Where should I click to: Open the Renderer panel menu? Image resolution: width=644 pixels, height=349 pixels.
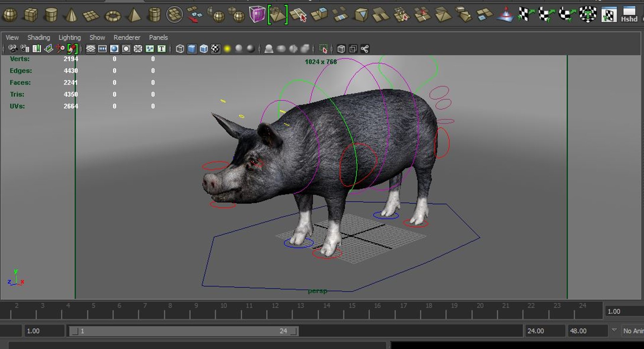click(127, 38)
